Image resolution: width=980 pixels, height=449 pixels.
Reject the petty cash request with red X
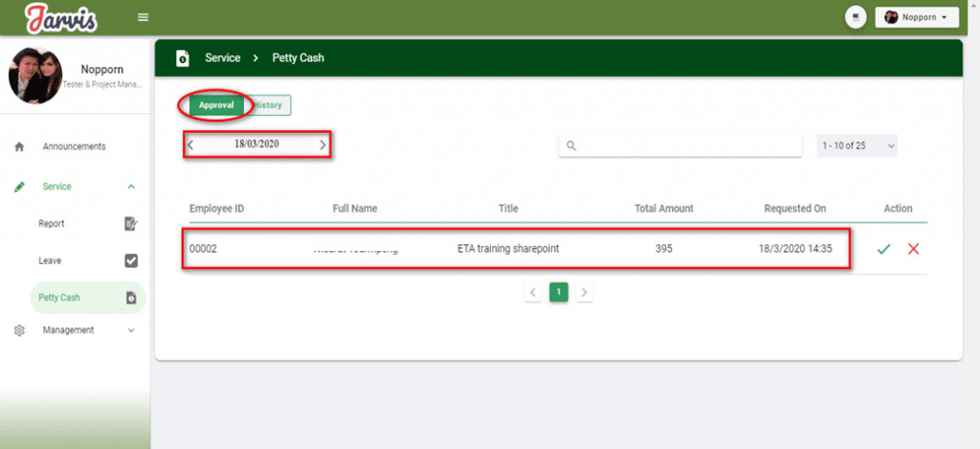(x=913, y=249)
